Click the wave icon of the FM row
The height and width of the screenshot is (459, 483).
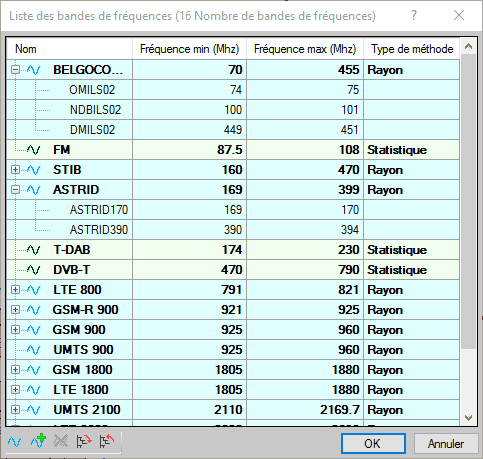click(34, 150)
